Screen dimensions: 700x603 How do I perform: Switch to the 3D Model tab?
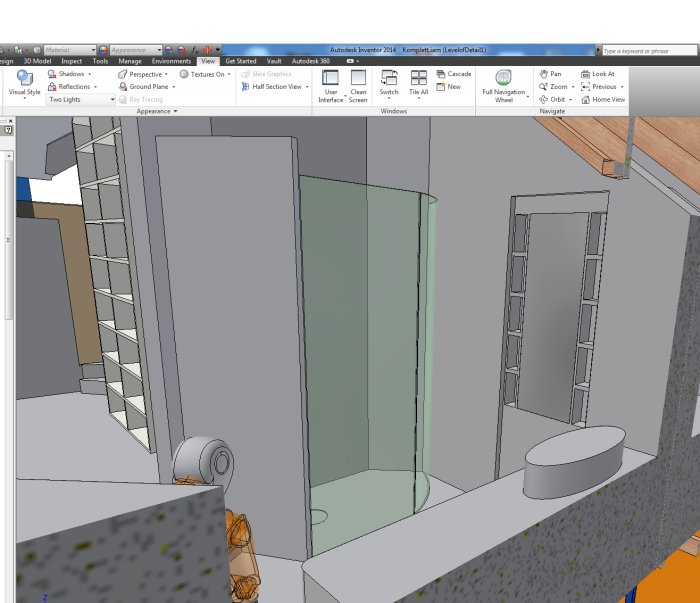coord(37,61)
